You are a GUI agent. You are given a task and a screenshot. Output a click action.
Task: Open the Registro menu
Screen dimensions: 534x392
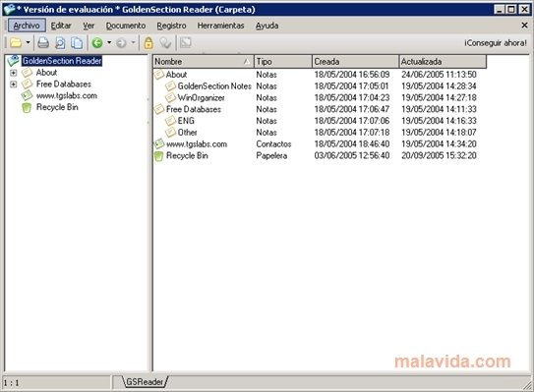click(171, 26)
